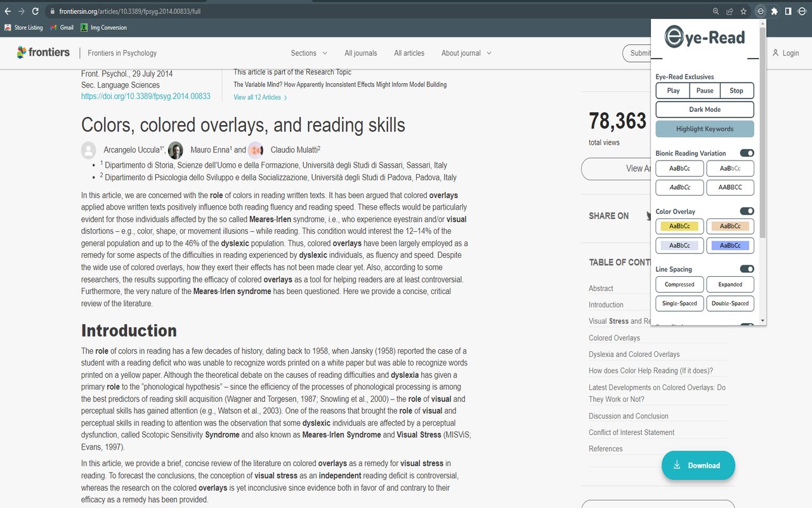Screen dimensions: 812x508
Task: Click the Eye-Read logo in the popup
Action: (x=705, y=37)
